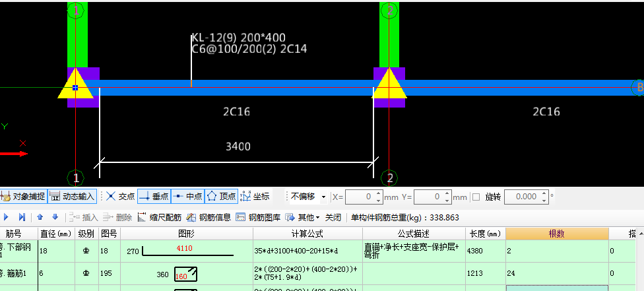
Task: Move row down with blue down arrow
Action: (x=55, y=217)
